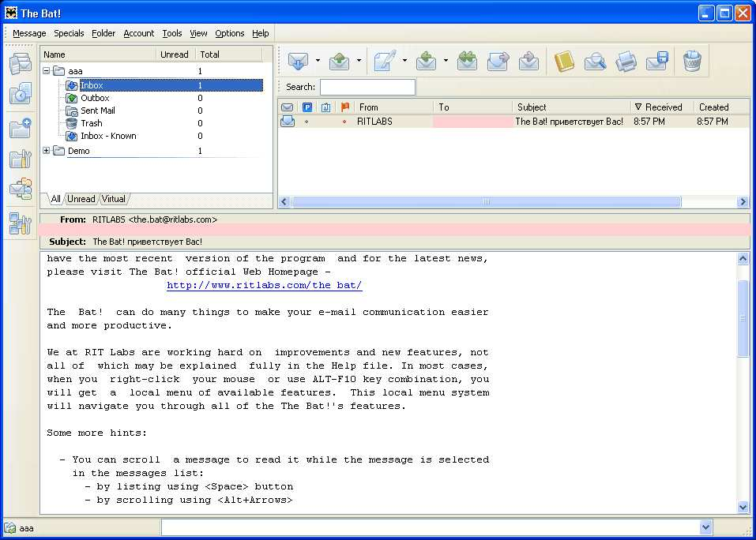Click the Forward message toolbar icon
This screenshot has width=756, height=540.
(498, 61)
